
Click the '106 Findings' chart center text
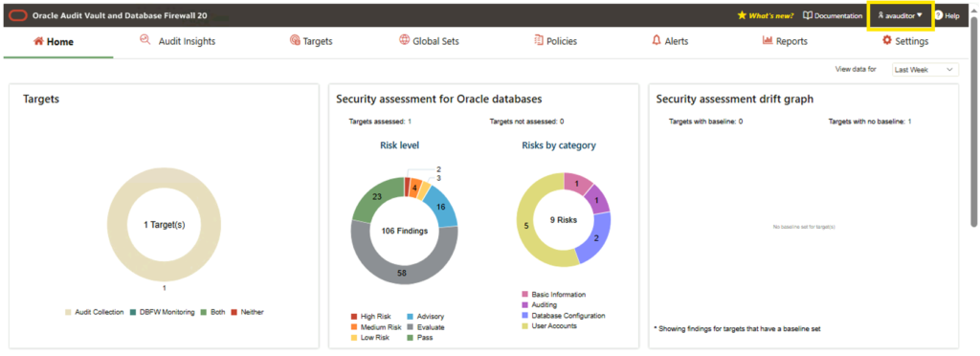click(405, 231)
